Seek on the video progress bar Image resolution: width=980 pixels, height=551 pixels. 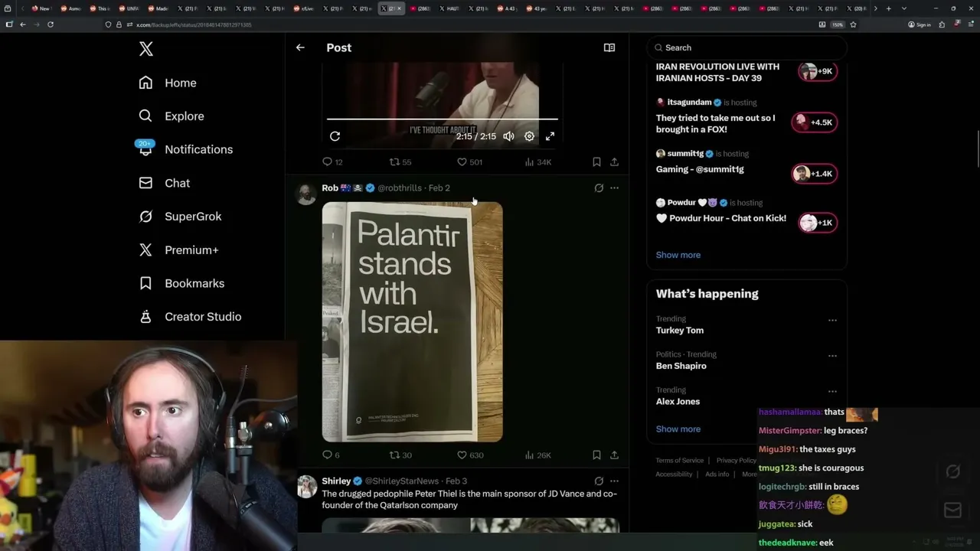pyautogui.click(x=443, y=119)
